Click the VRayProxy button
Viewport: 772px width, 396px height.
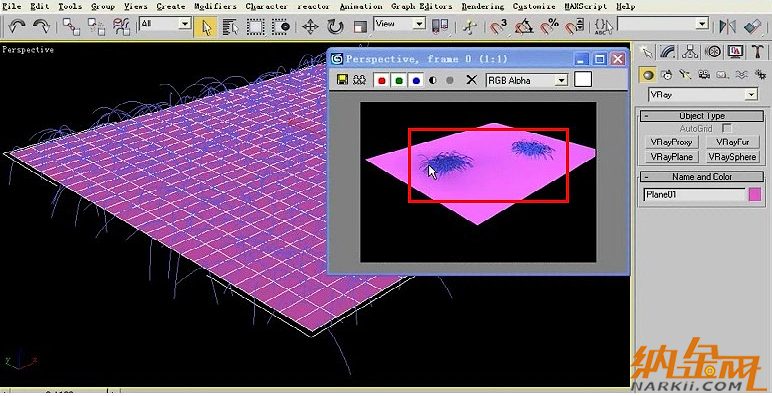point(671,142)
